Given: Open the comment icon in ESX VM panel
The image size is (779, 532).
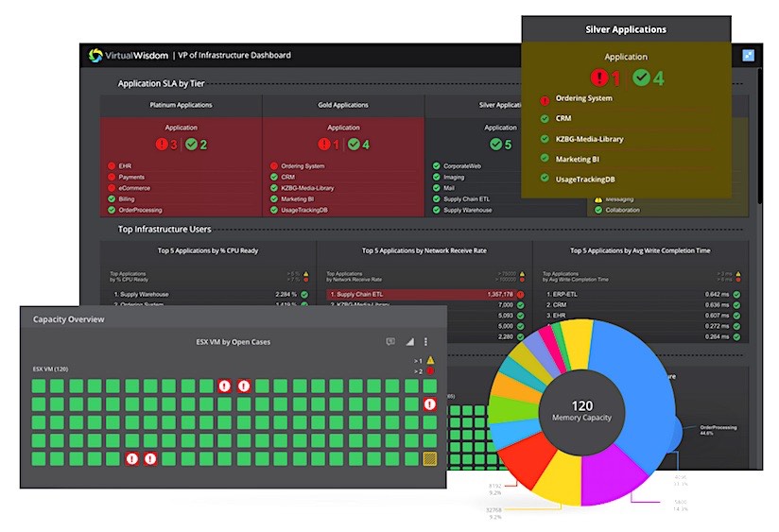Looking at the screenshot, I should coord(390,342).
